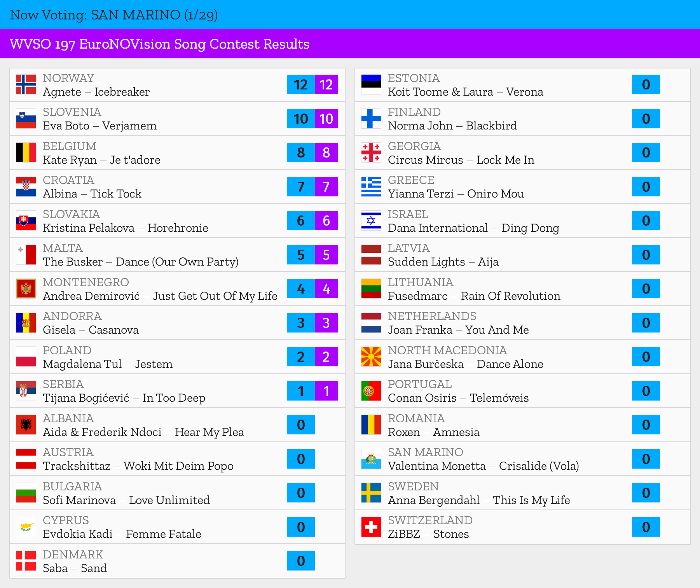Click the Slovenia flag icon
This screenshot has width=700, height=588.
click(x=26, y=119)
